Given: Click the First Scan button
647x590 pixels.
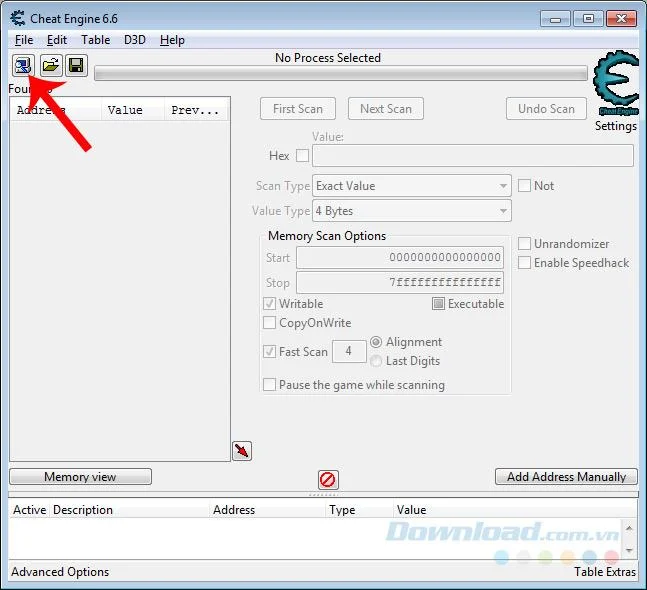Looking at the screenshot, I should pyautogui.click(x=298, y=109).
